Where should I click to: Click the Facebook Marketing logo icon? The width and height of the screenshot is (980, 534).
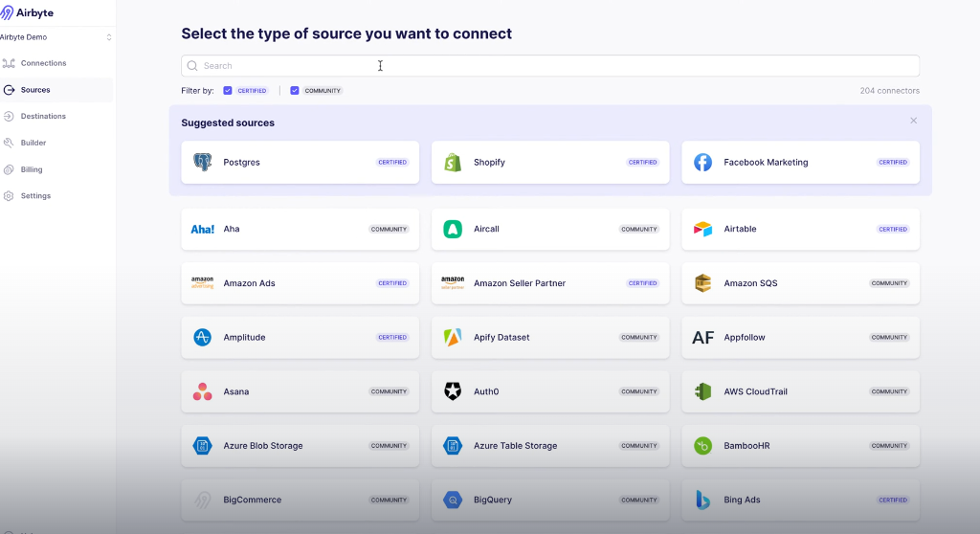click(x=702, y=162)
